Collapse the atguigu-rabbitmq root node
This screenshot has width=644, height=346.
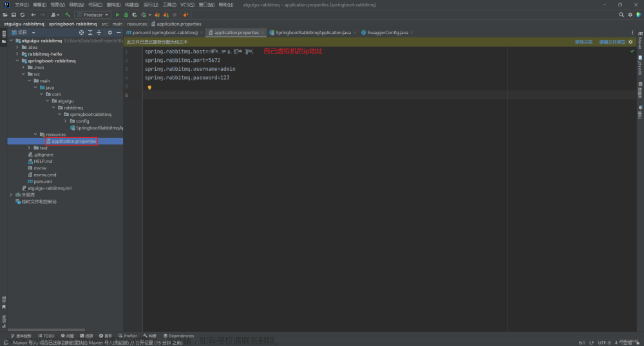pyautogui.click(x=12, y=41)
